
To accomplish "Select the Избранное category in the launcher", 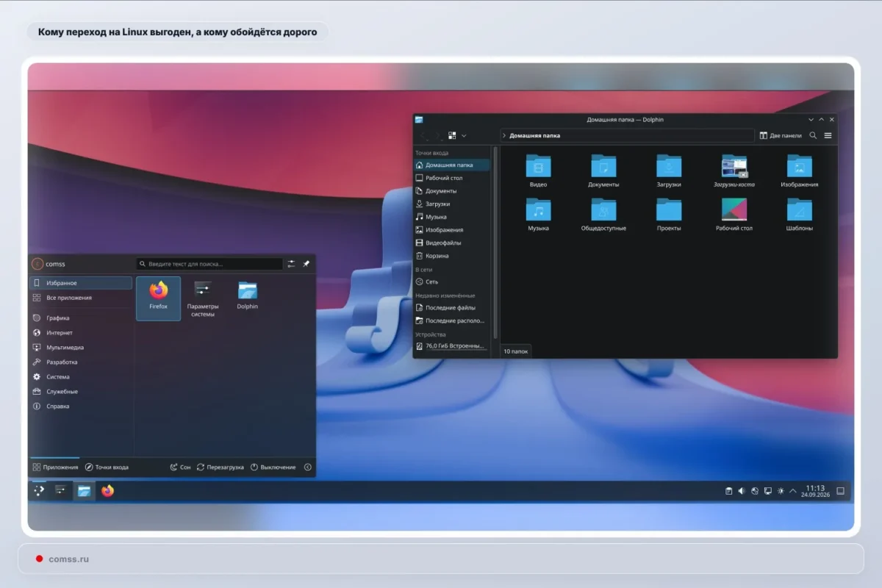I will tap(81, 283).
